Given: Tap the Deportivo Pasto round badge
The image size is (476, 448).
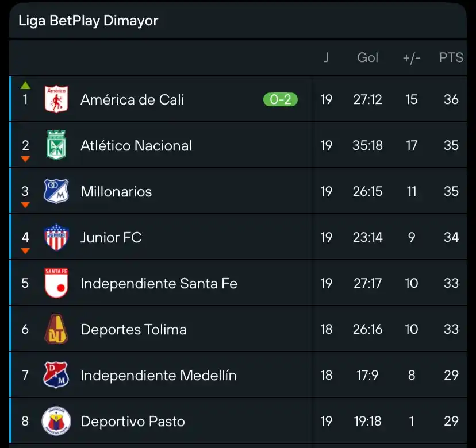Looking at the screenshot, I should click(56, 421).
